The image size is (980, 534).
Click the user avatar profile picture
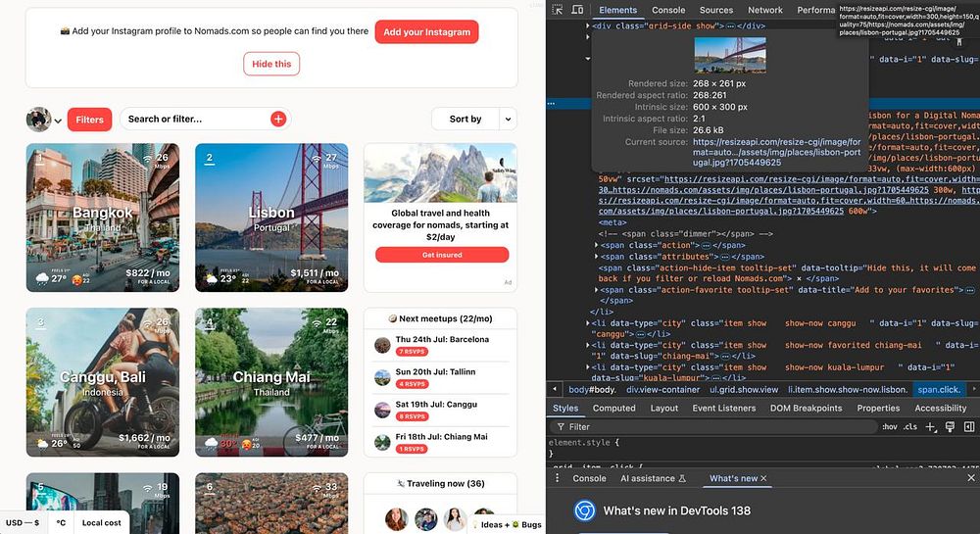(39, 120)
